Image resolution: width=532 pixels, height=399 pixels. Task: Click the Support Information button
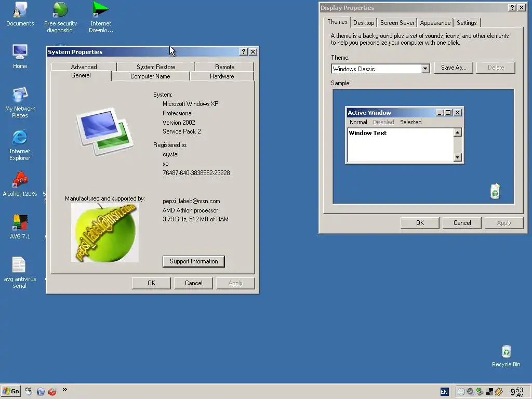coord(194,261)
